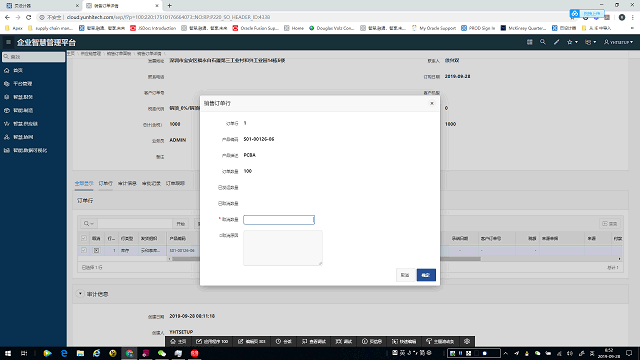
Task: Click the browser back arrow
Action: point(7,17)
